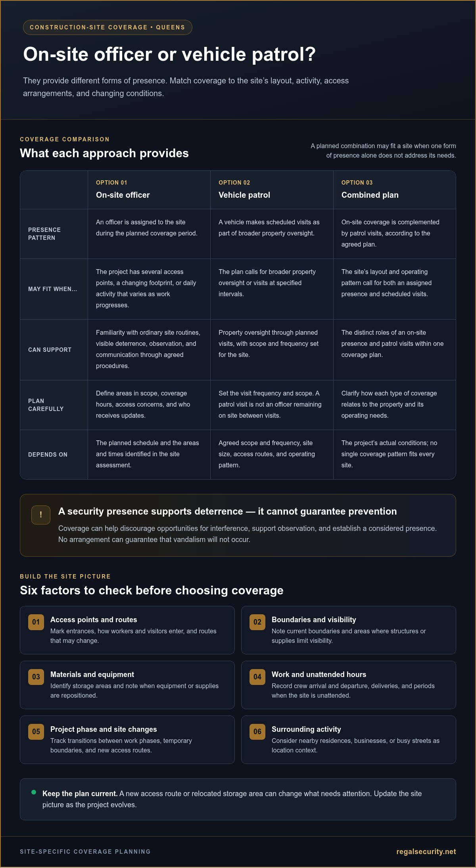476x868 pixels.
Task: Open the regalsecurity.net link in footer
Action: click(x=426, y=852)
